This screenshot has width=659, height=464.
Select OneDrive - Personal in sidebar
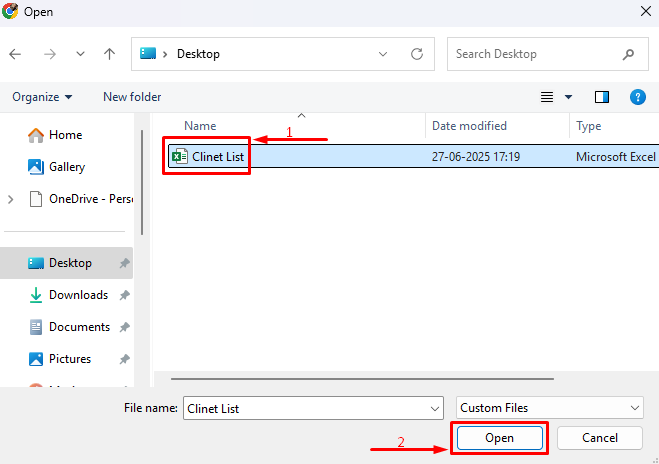pos(91,199)
